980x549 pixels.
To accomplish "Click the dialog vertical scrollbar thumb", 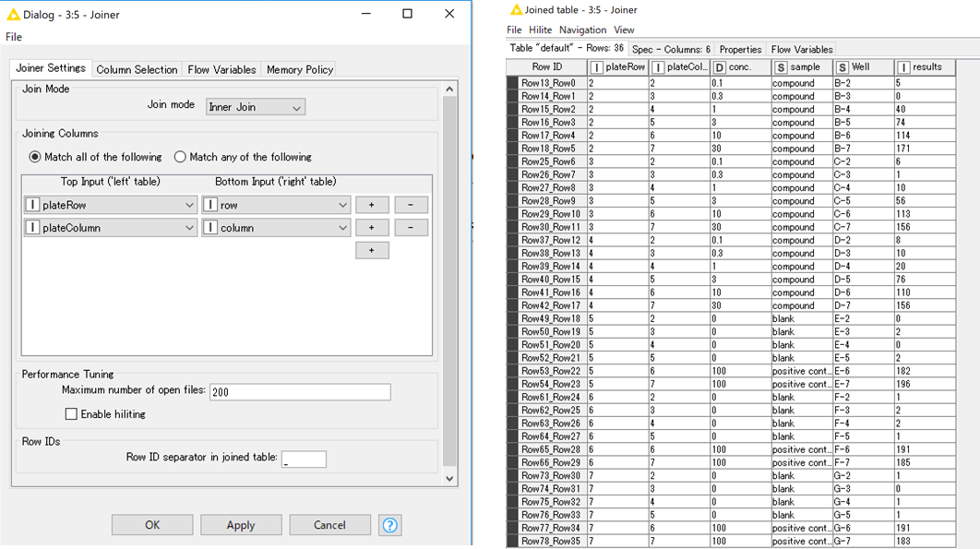I will coord(449,281).
